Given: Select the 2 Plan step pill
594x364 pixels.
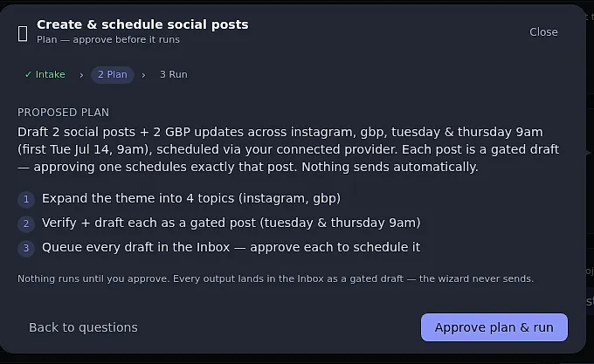Looking at the screenshot, I should (x=113, y=74).
